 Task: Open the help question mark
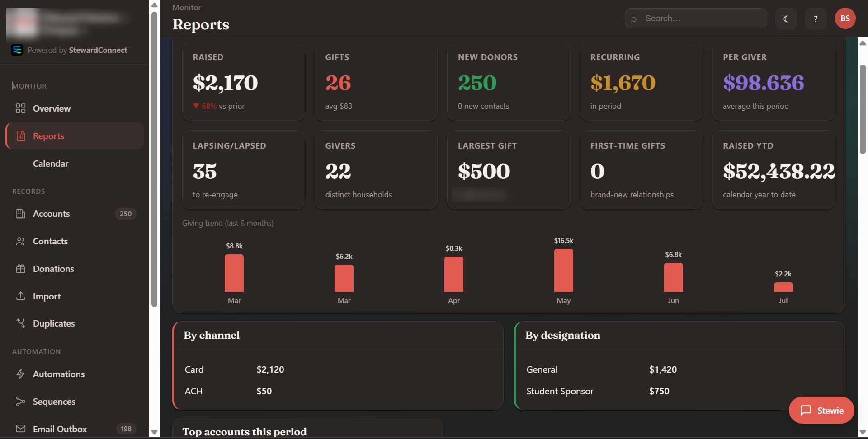pyautogui.click(x=816, y=19)
